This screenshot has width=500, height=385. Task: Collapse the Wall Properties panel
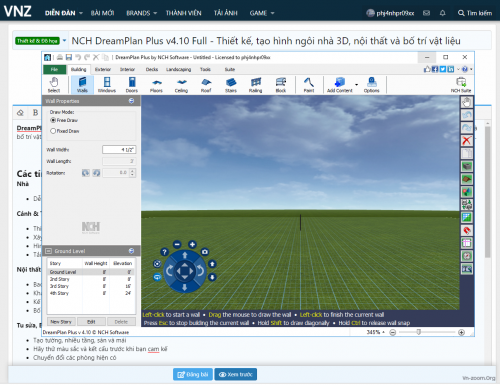click(131, 101)
